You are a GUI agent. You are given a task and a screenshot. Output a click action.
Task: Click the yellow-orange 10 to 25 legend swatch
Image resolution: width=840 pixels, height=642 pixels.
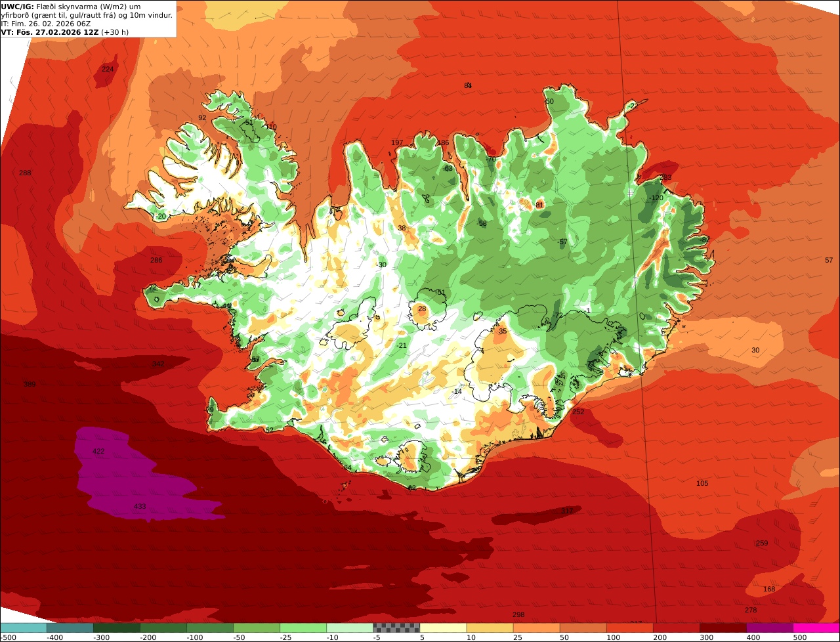click(x=490, y=628)
